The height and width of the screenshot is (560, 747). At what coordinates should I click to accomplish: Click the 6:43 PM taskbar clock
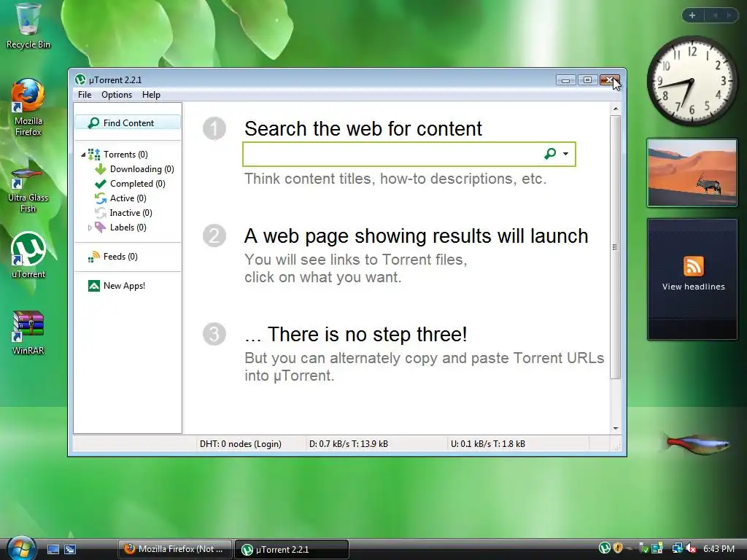point(719,549)
